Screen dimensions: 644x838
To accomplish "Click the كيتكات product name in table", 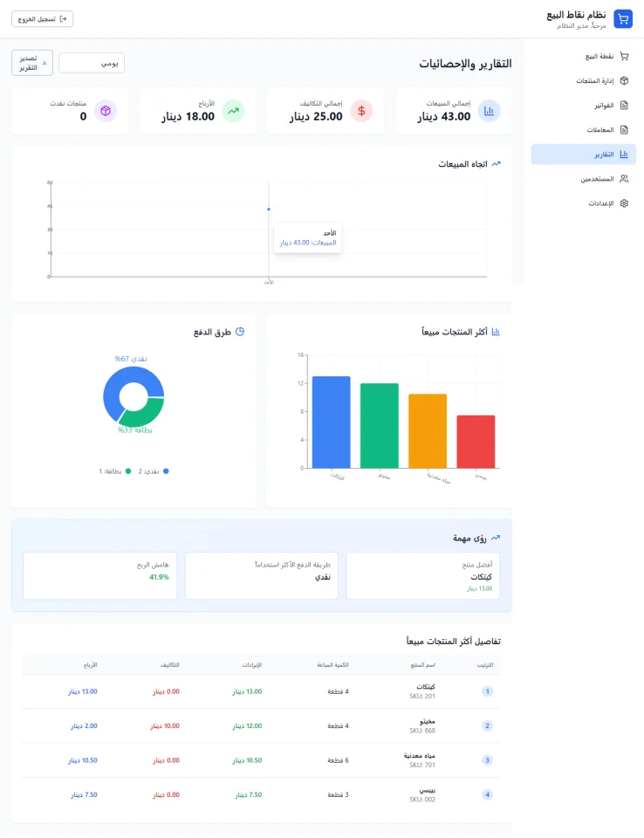I will (x=426, y=687).
